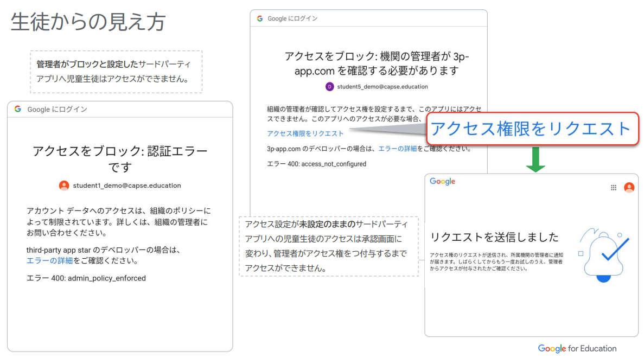Click the heading リクエストを送信しました
This screenshot has width=644, height=358.
pyautogui.click(x=494, y=237)
